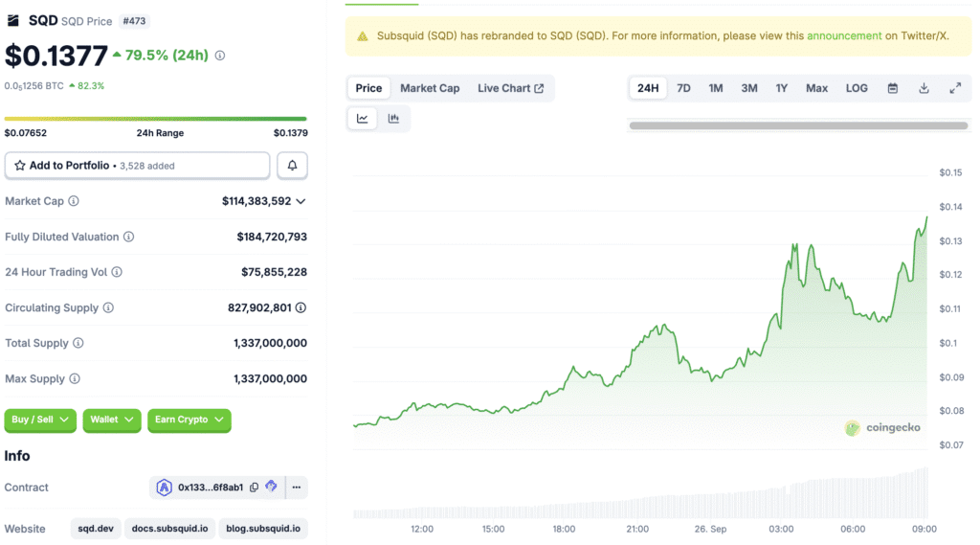Click the $184,720,793 valuation value
Viewport: 980px width, 545px height.
[x=272, y=237]
